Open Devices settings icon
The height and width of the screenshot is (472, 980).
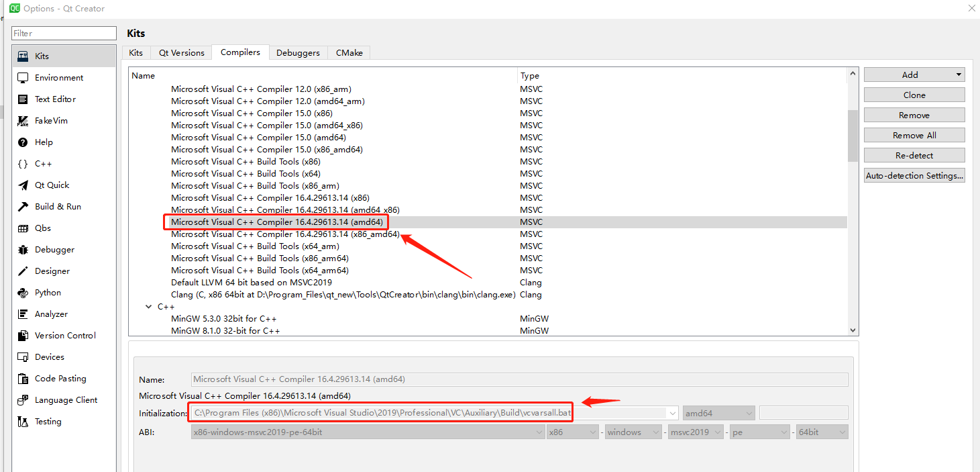(x=23, y=357)
